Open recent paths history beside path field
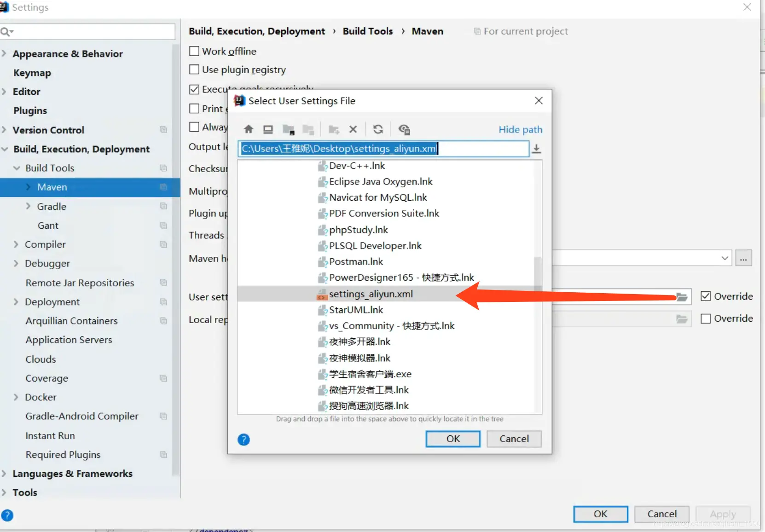 click(x=536, y=149)
